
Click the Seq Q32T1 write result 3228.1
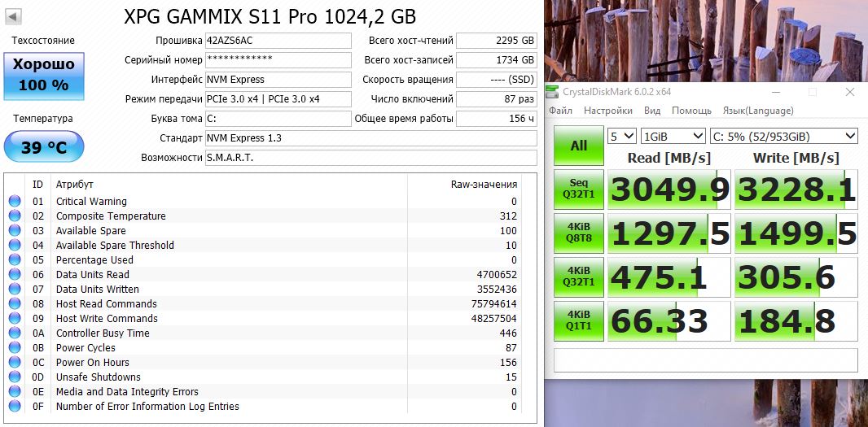pyautogui.click(x=796, y=190)
